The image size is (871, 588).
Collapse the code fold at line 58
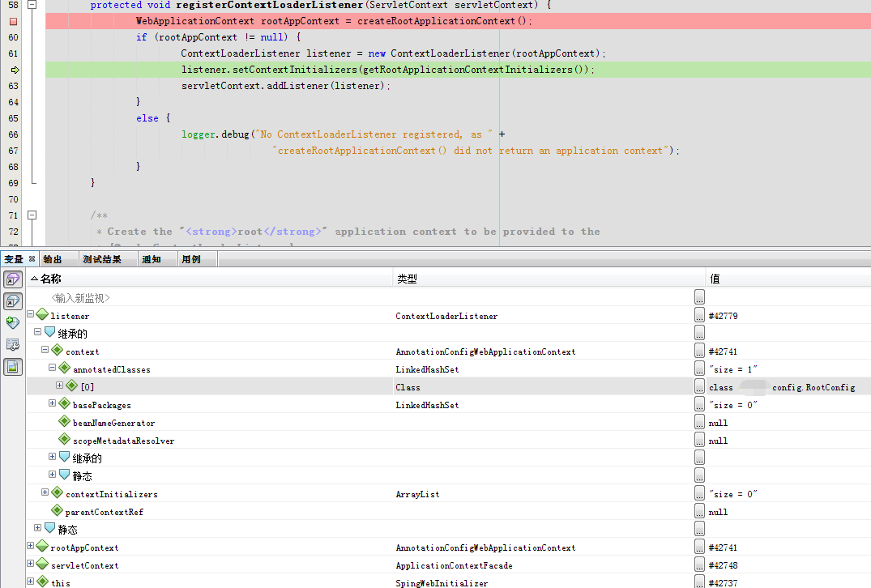(32, 4)
